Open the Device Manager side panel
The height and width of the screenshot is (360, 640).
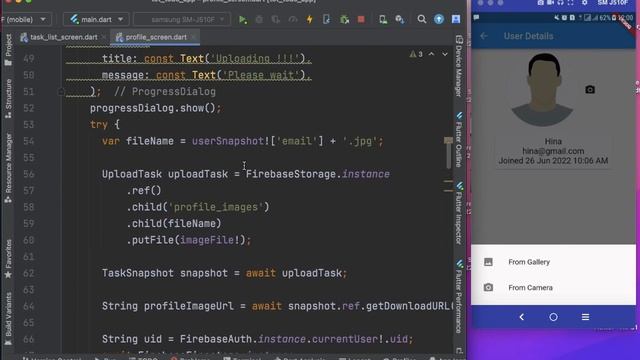pos(459,67)
